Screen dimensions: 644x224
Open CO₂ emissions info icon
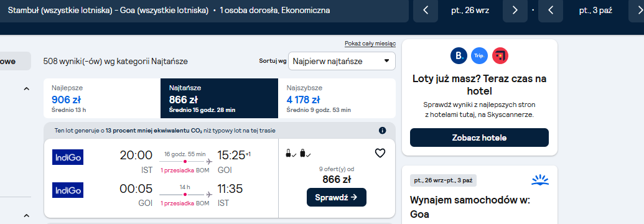pos(383,131)
